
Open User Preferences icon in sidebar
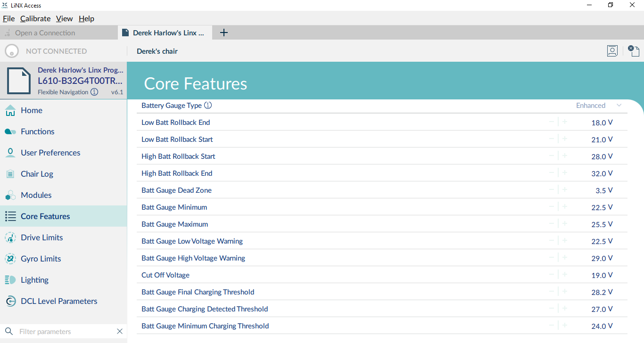pos(10,153)
